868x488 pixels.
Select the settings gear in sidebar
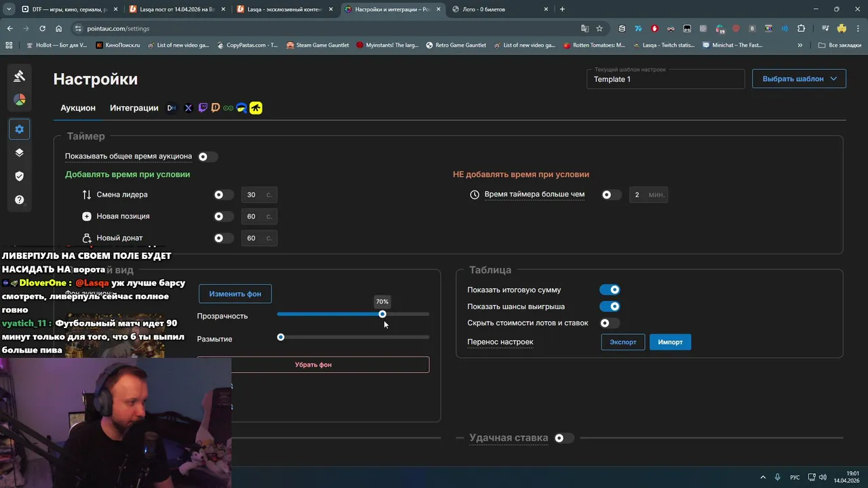click(x=19, y=129)
